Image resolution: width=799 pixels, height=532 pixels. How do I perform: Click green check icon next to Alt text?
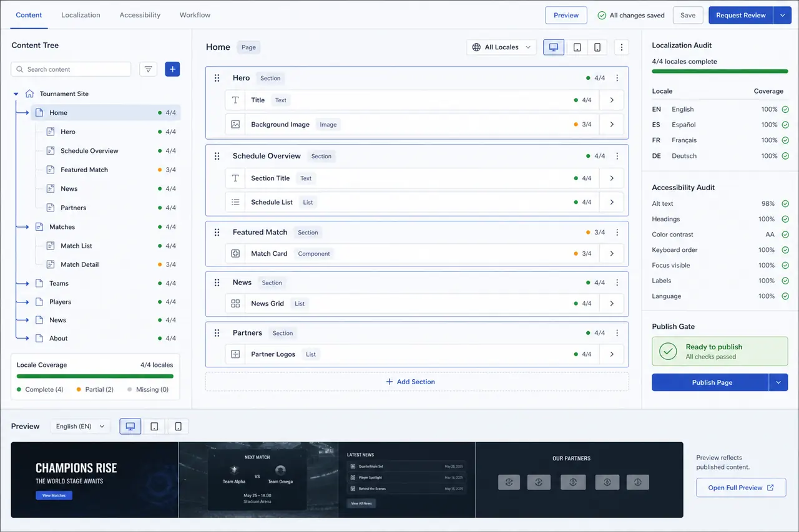(785, 203)
